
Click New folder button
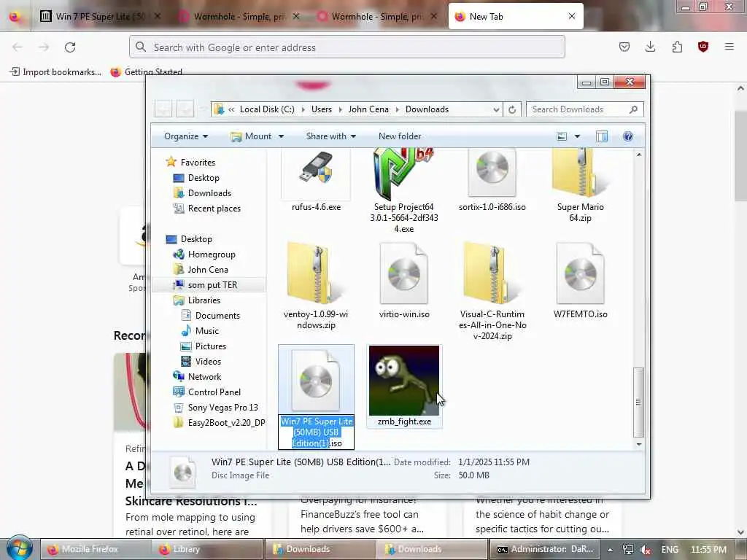[400, 136]
